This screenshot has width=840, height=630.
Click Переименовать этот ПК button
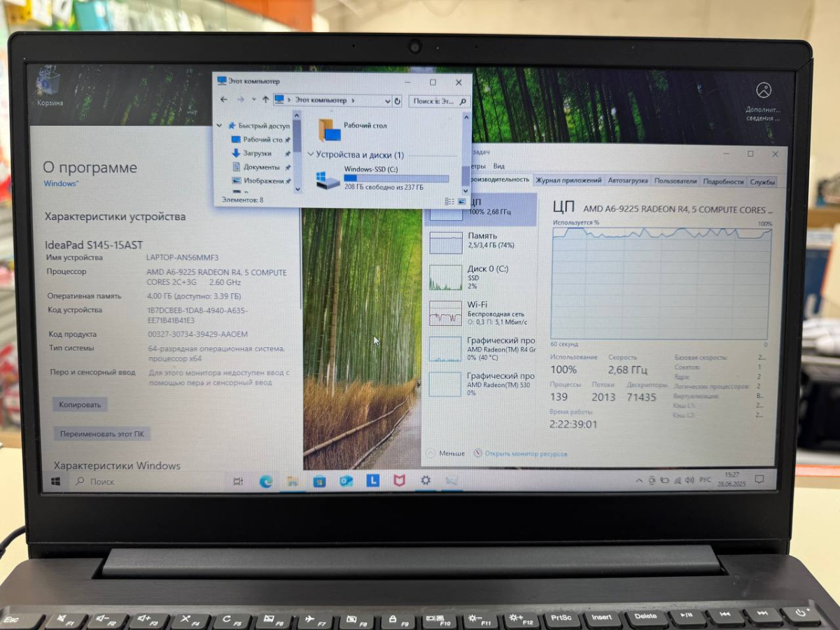(102, 434)
